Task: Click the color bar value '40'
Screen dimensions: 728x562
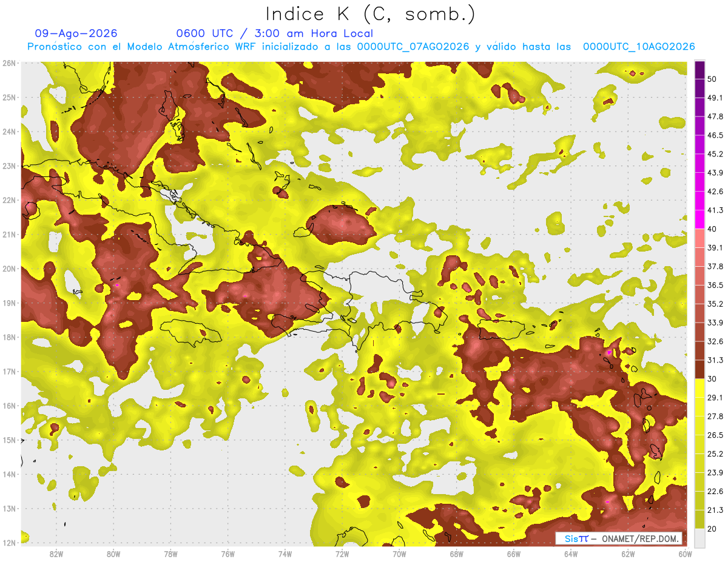Action: click(712, 229)
